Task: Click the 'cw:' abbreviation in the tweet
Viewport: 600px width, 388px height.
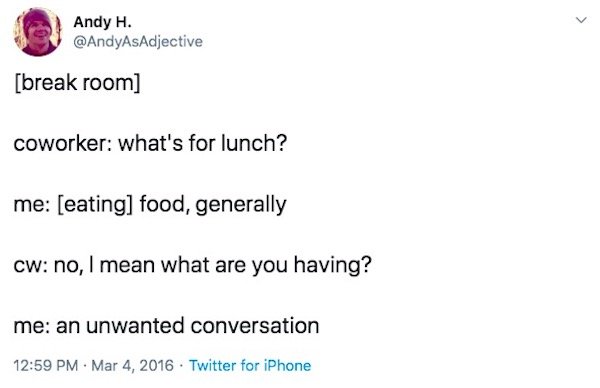Action: (31, 265)
